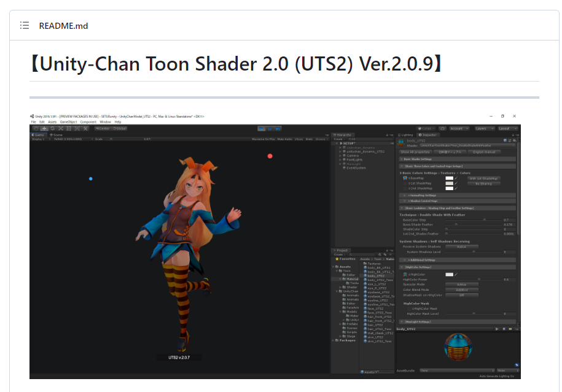This screenshot has width=562, height=392.
Task: Click the Play button in Unity toolbar
Action: pos(262,128)
